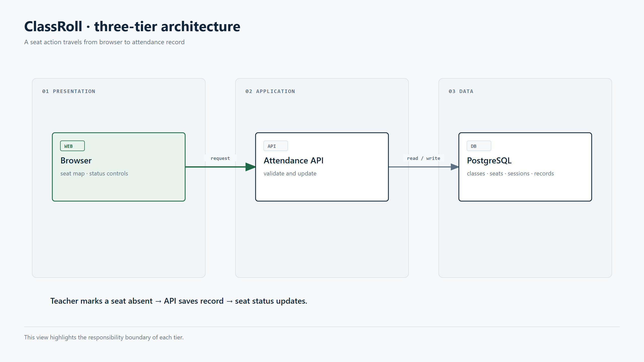Click the 'PostgreSQL' card title

[489, 161]
